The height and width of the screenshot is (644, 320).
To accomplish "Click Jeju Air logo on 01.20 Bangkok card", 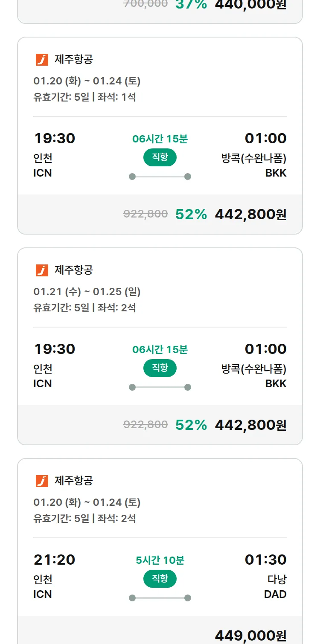I will [x=42, y=60].
